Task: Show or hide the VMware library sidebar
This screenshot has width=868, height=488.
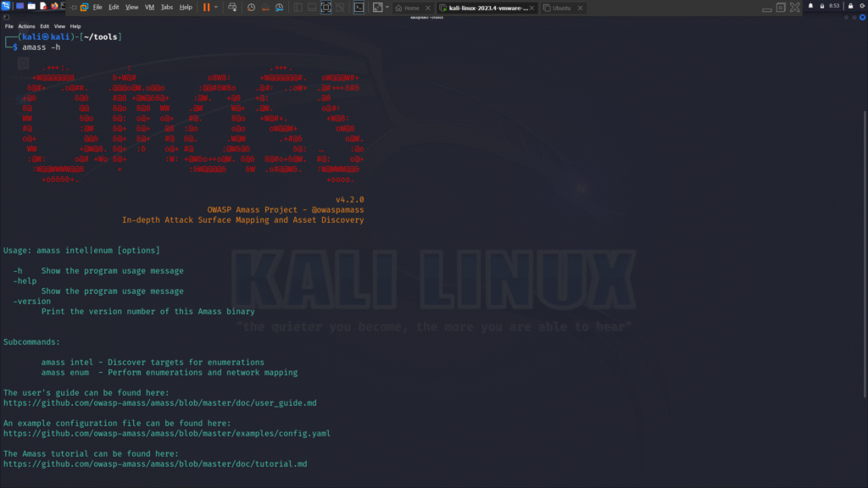Action: pyautogui.click(x=298, y=7)
